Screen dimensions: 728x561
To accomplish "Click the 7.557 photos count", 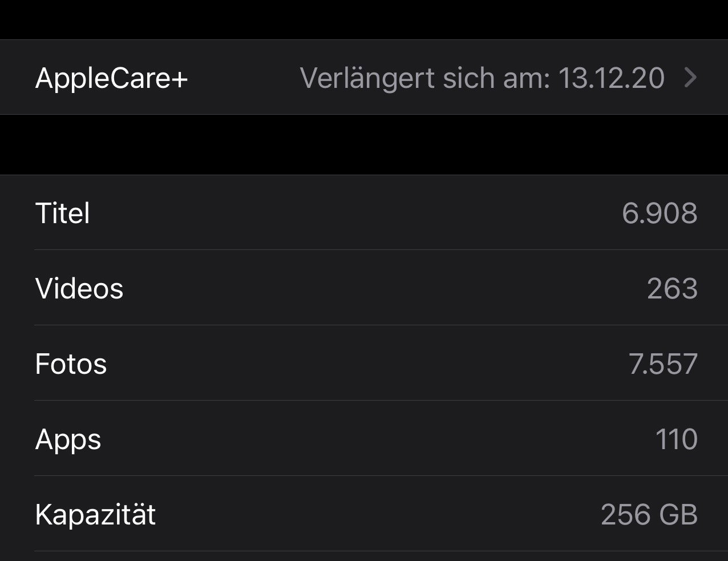I will pos(663,364).
